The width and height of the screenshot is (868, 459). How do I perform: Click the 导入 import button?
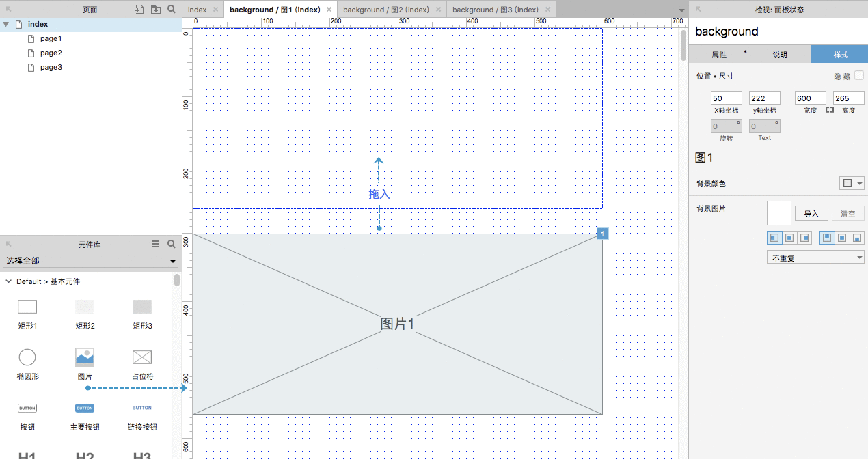click(811, 214)
